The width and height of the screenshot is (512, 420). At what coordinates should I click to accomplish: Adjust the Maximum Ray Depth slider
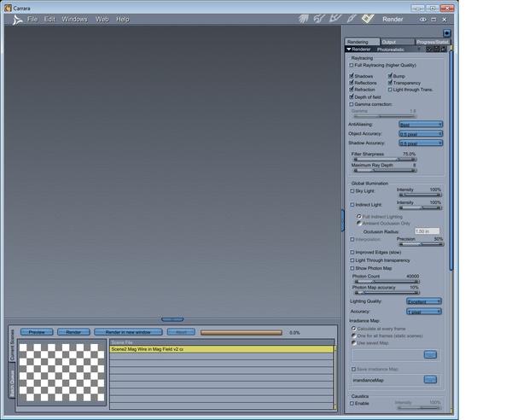pos(385,171)
